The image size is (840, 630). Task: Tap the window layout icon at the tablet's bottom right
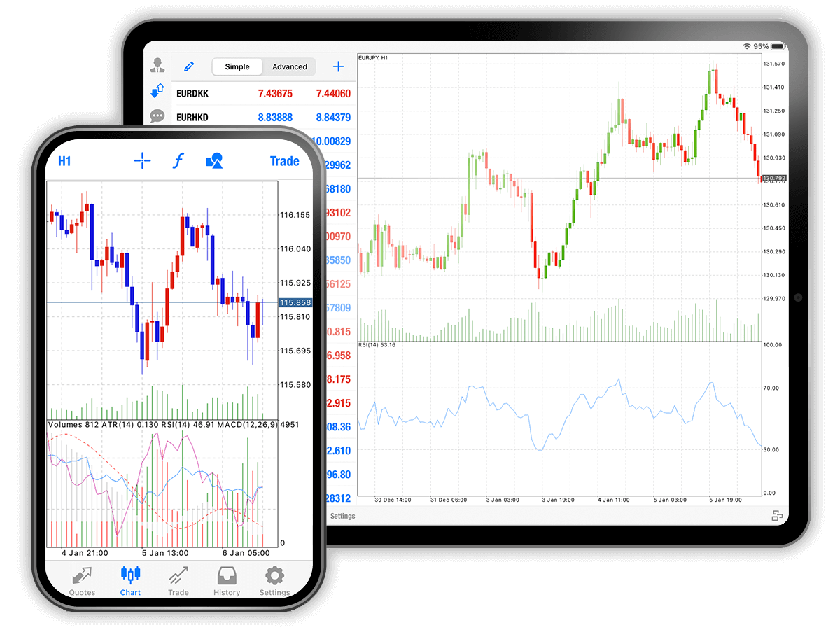click(777, 516)
